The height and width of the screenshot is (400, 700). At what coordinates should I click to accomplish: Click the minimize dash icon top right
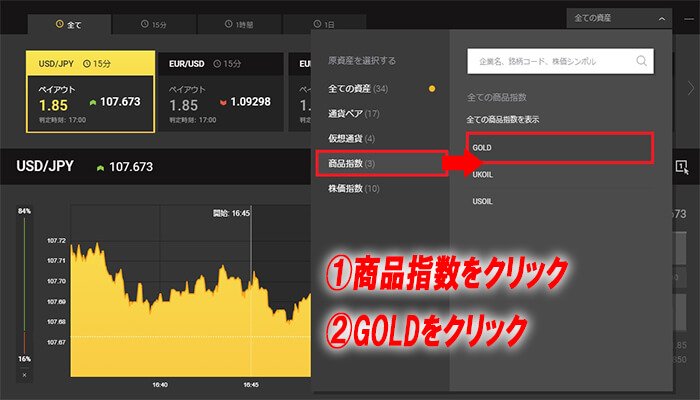[x=689, y=19]
